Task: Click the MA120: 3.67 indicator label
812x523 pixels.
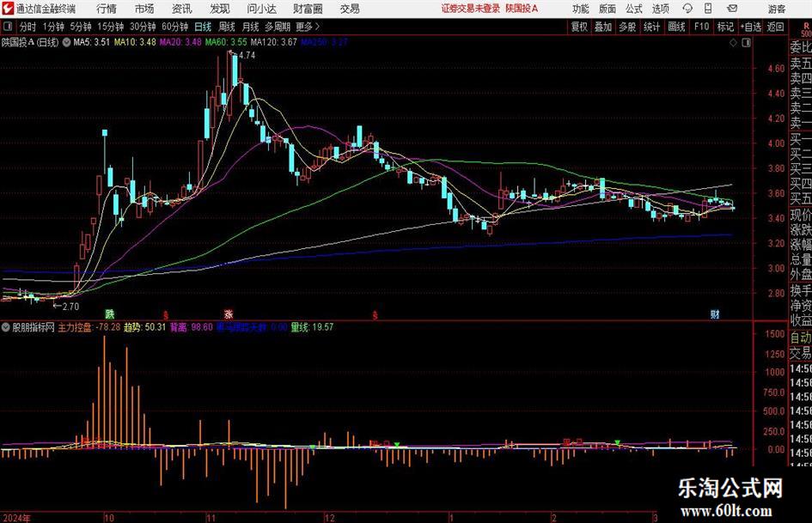Action: [x=273, y=42]
